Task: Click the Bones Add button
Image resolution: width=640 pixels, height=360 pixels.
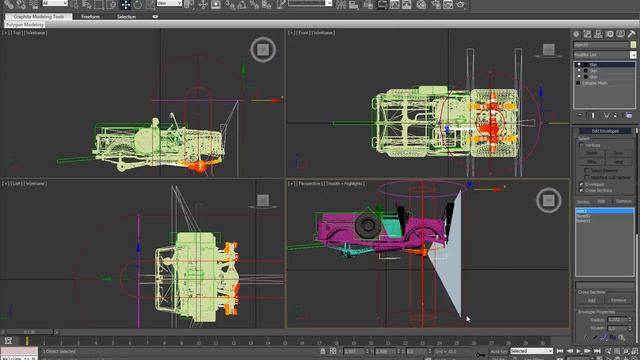Action: pyautogui.click(x=601, y=201)
